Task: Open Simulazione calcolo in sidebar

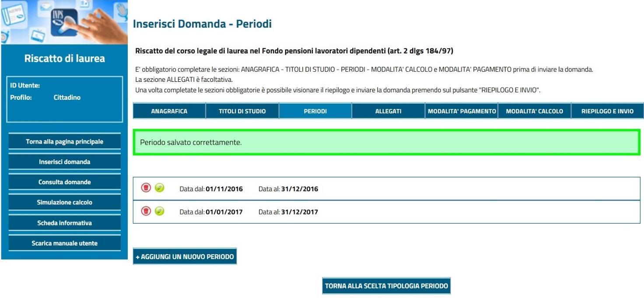Action: 65,202
